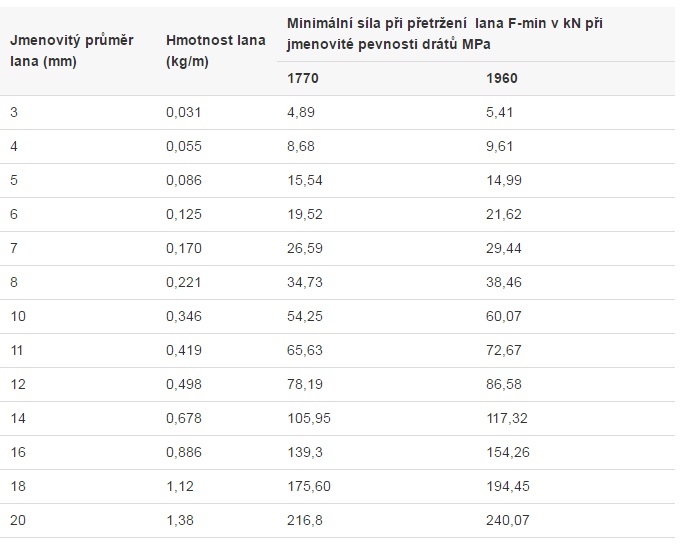The width and height of the screenshot is (687, 549).
Task: Select the 1770 MPa column header
Action: (303, 78)
